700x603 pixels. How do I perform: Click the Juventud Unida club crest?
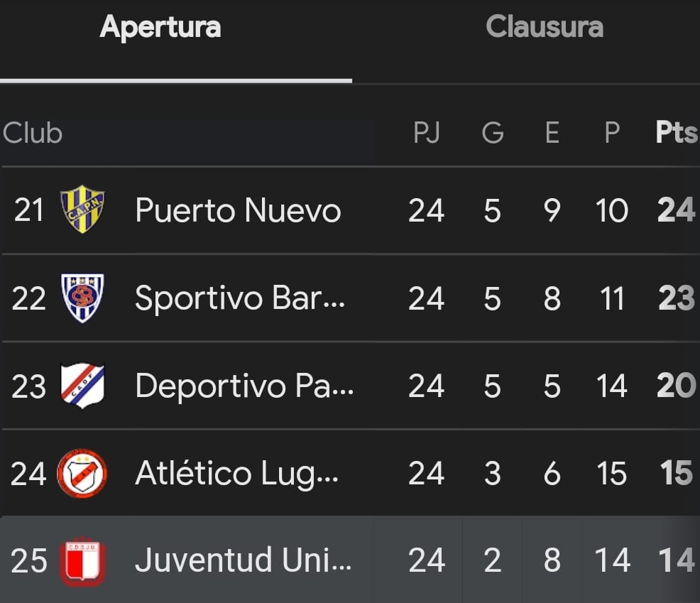82,561
